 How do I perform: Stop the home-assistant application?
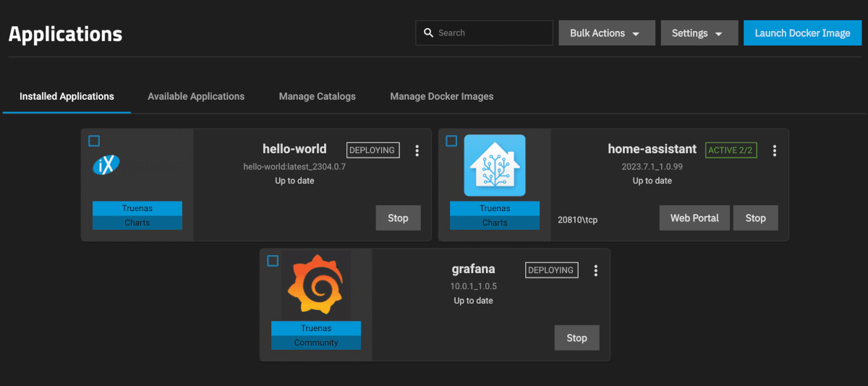pyautogui.click(x=755, y=218)
